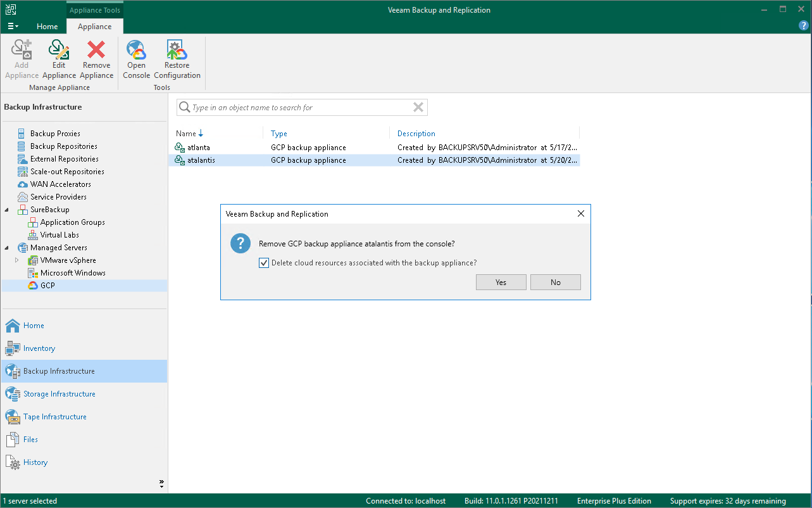Click the Home navigation house icon

(x=13, y=326)
